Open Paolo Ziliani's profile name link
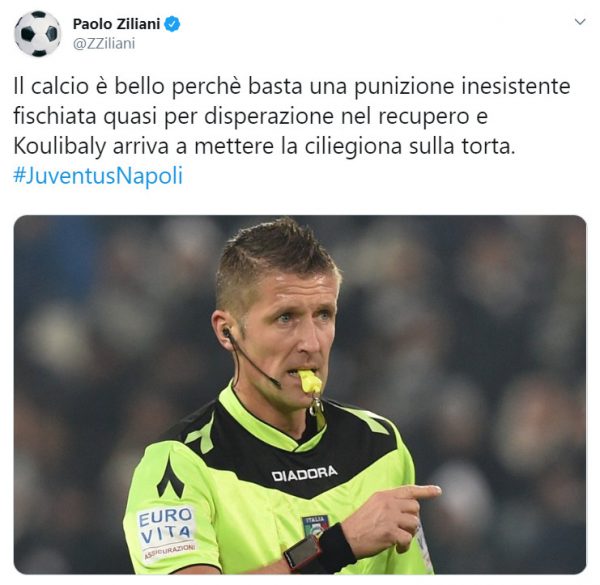The image size is (600, 585). 116,24
